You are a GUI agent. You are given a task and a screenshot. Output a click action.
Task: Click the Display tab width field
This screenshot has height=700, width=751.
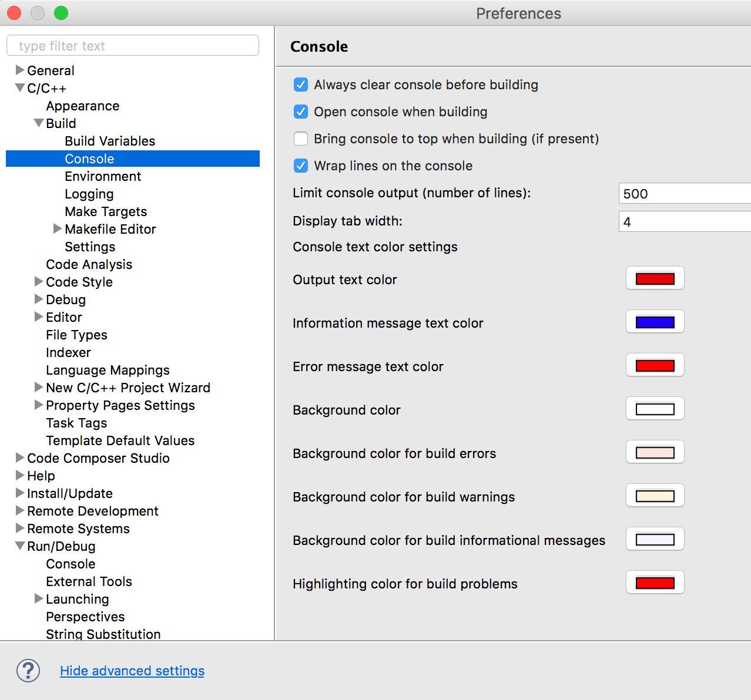coord(685,221)
